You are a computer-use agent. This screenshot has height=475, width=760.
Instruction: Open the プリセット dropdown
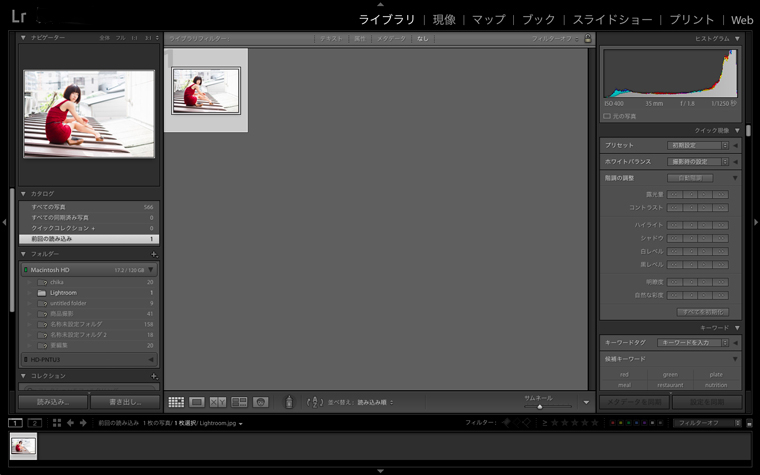[x=697, y=145]
